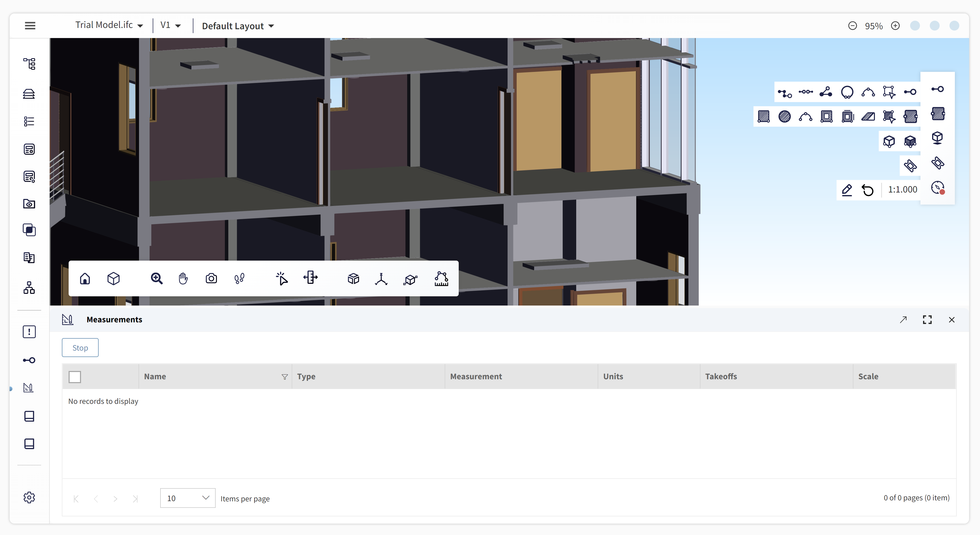
Task: Activate the zoom magnifier tool
Action: pyautogui.click(x=156, y=279)
